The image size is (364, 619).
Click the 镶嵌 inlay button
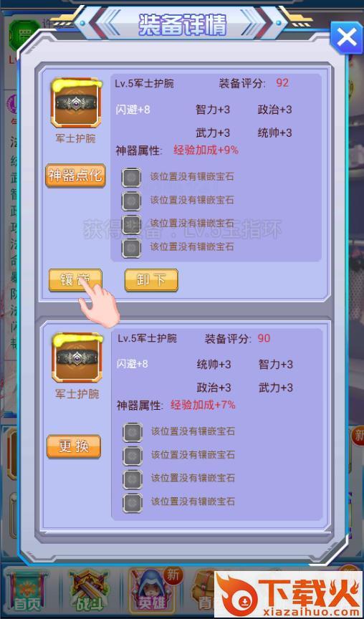point(75,280)
